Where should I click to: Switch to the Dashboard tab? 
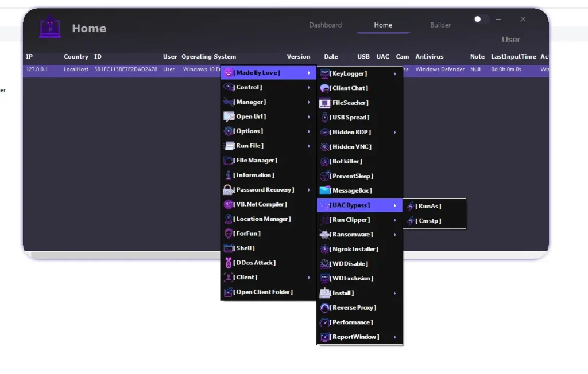pyautogui.click(x=325, y=25)
